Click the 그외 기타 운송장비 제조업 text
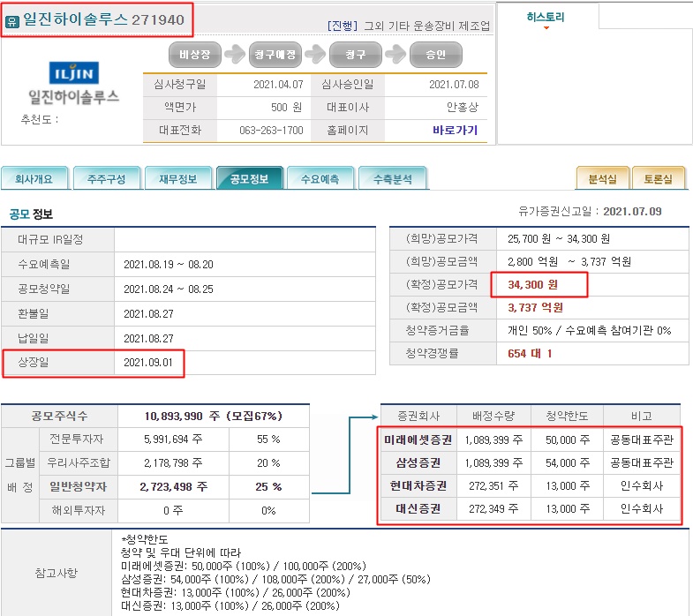The image size is (693, 616). pyautogui.click(x=427, y=26)
